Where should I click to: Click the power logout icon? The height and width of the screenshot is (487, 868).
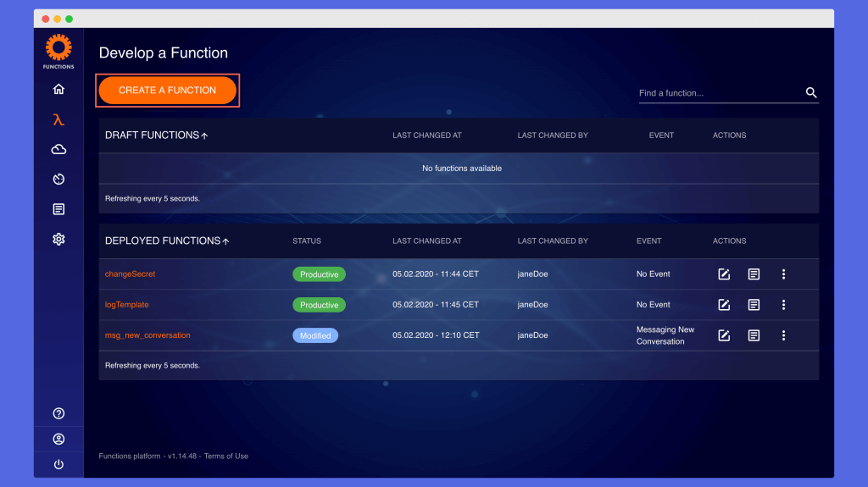(x=58, y=464)
